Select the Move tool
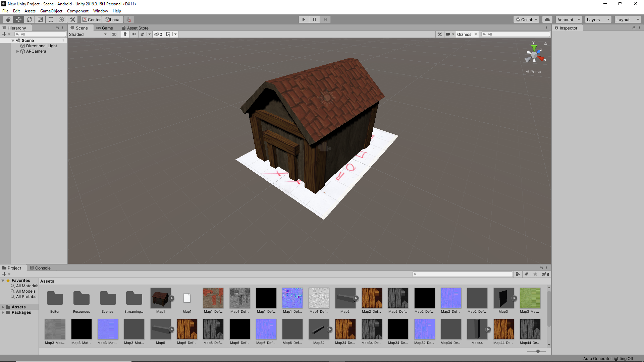 tap(19, 19)
